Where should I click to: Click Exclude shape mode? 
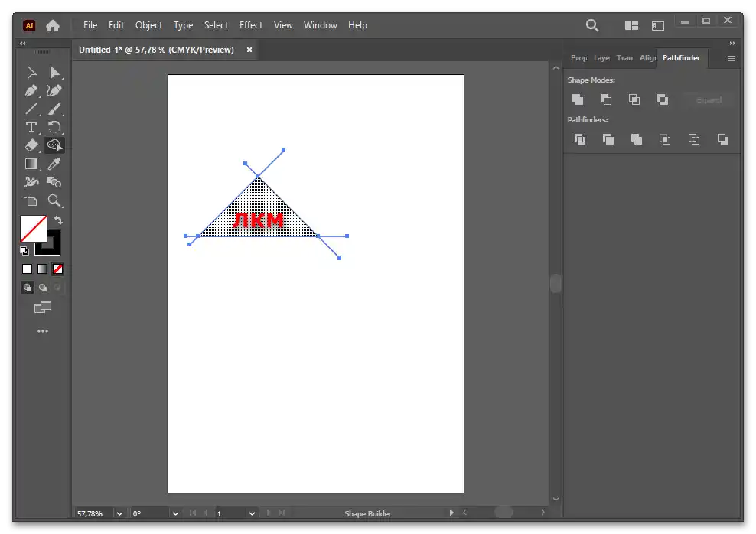pyautogui.click(x=663, y=99)
